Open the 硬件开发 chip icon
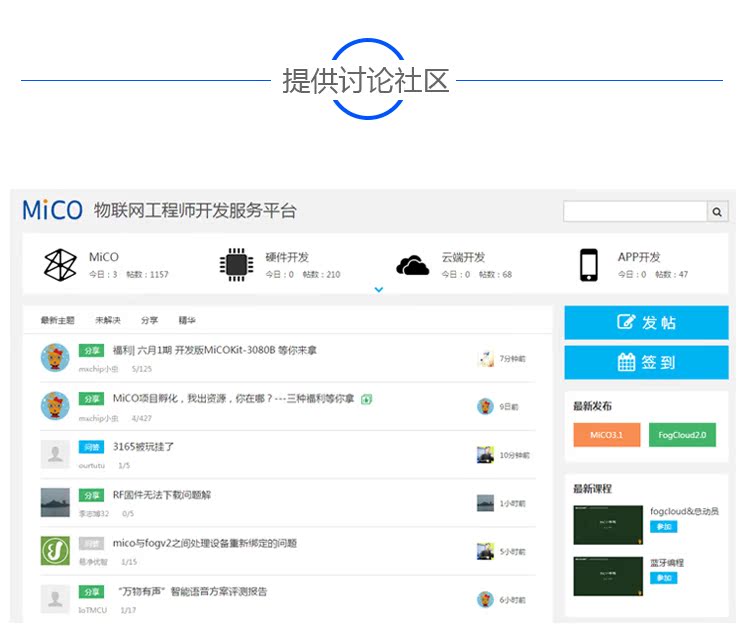Image resolution: width=750 pixels, height=638 pixels. pos(236,264)
